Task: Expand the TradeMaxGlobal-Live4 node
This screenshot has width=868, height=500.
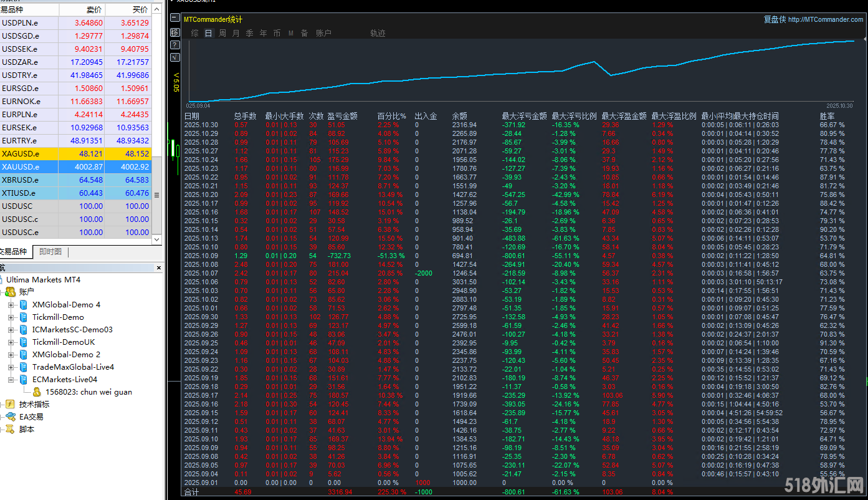Action: (11, 367)
